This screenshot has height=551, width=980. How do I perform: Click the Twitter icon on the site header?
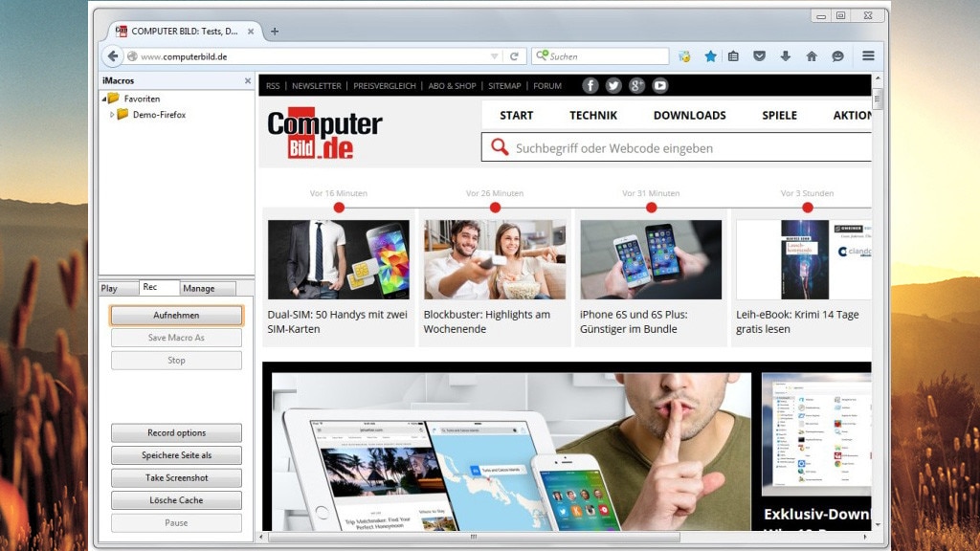pyautogui.click(x=613, y=85)
